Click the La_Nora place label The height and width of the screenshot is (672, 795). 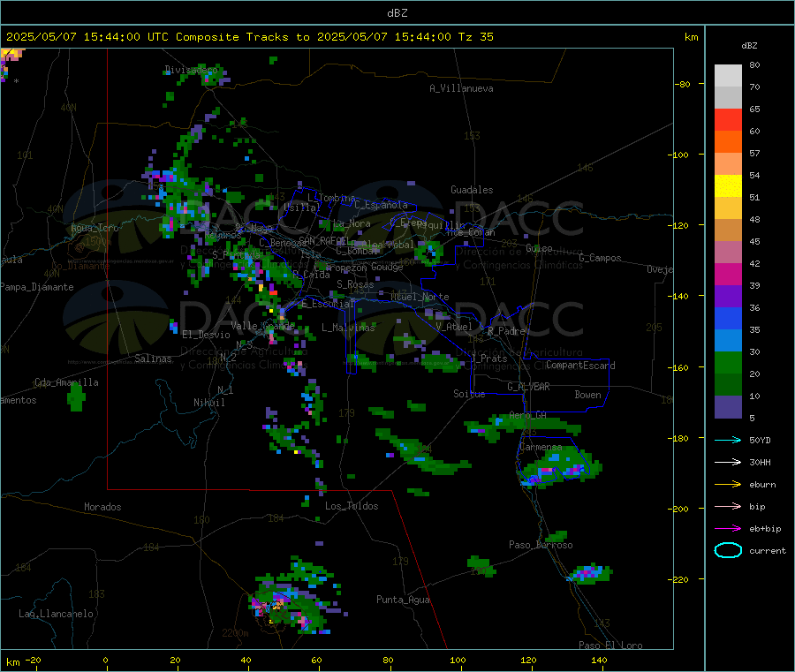pyautogui.click(x=352, y=223)
